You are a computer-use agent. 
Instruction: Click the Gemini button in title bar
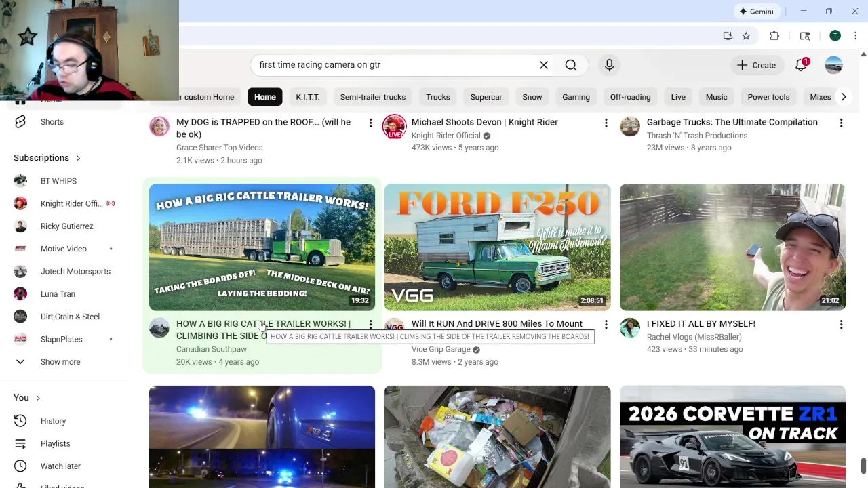point(756,12)
